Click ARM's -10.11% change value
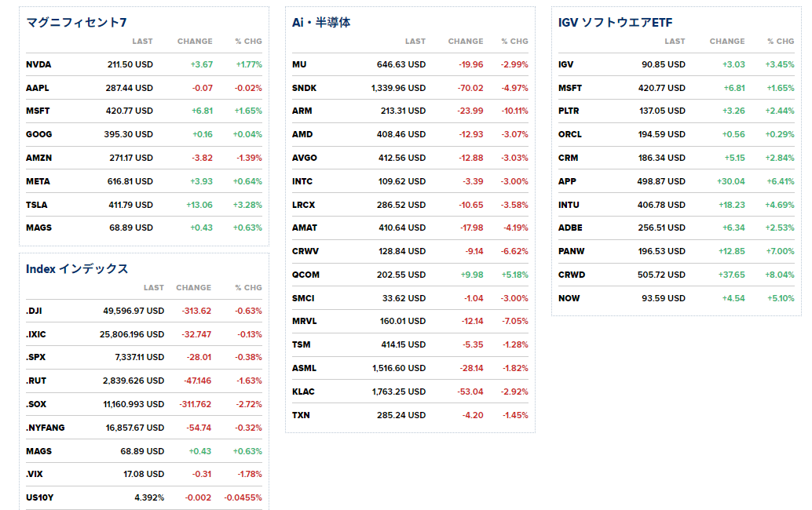This screenshot has width=812, height=510. [514, 111]
